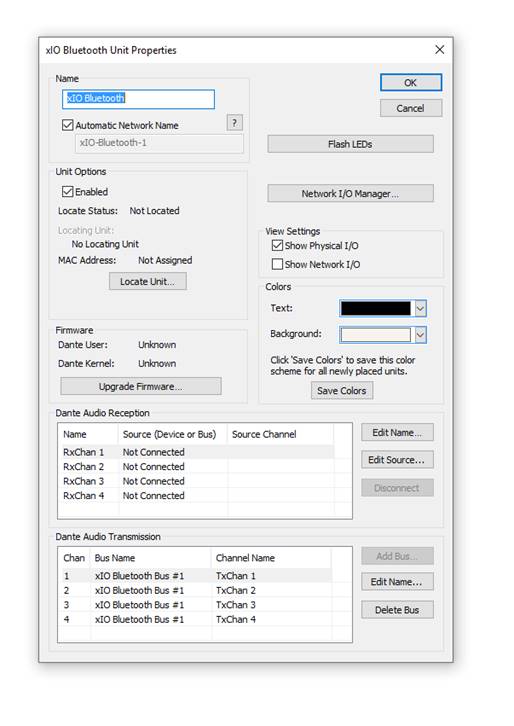This screenshot has height=726, width=514.
Task: Select the RxChan 4 row
Action: [198, 495]
